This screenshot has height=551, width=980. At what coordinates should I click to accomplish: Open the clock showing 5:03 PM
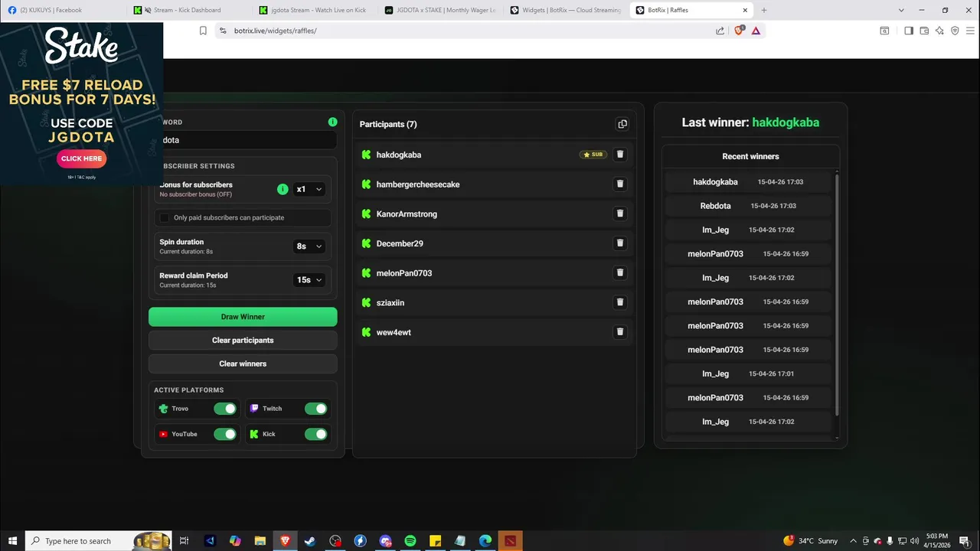(x=936, y=541)
